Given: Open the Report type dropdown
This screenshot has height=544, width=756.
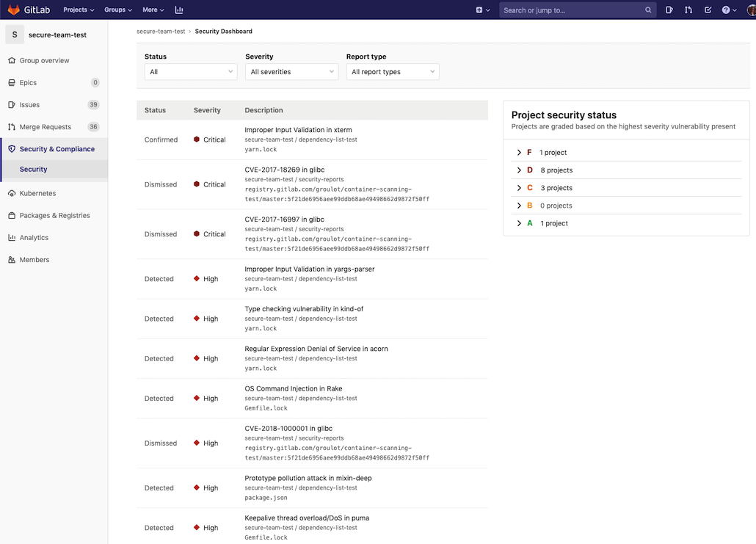Looking at the screenshot, I should (392, 71).
